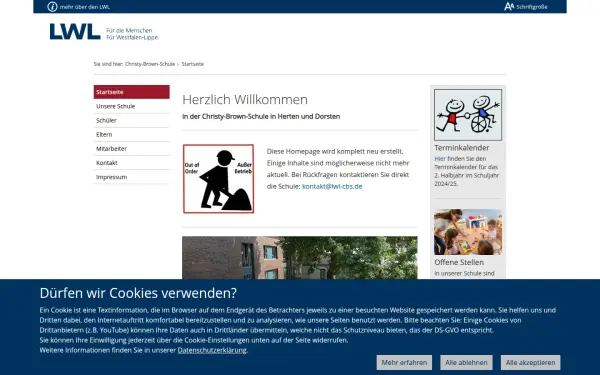Viewport: 600px width, 375px height.
Task: Go to the Schüler menu item
Action: pos(132,120)
